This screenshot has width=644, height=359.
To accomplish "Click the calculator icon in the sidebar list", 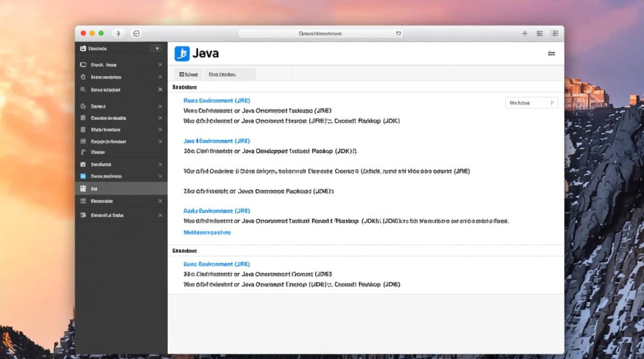I will tap(84, 118).
